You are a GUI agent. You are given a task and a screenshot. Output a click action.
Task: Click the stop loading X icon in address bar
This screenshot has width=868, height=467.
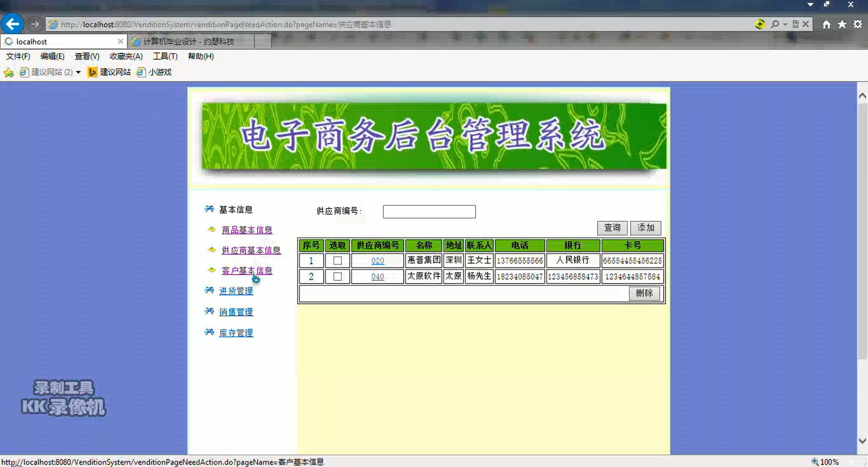click(x=806, y=24)
